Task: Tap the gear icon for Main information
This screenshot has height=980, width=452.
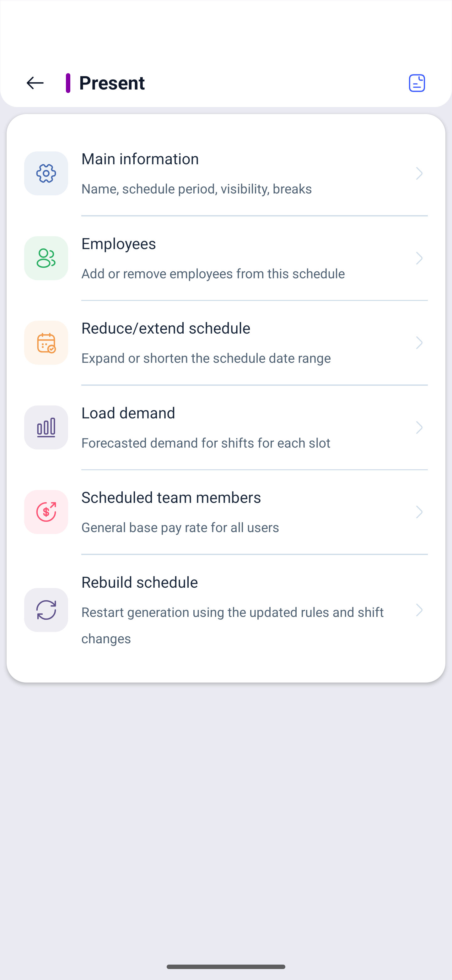Action: click(46, 173)
